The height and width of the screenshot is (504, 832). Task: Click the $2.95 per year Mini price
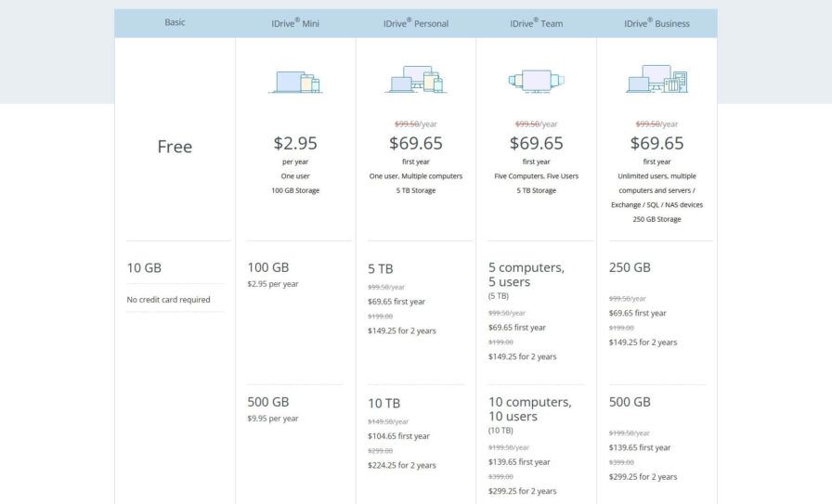tap(295, 143)
